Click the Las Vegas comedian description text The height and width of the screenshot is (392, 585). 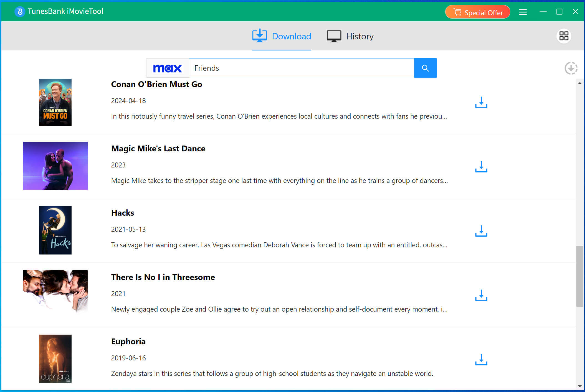click(279, 245)
